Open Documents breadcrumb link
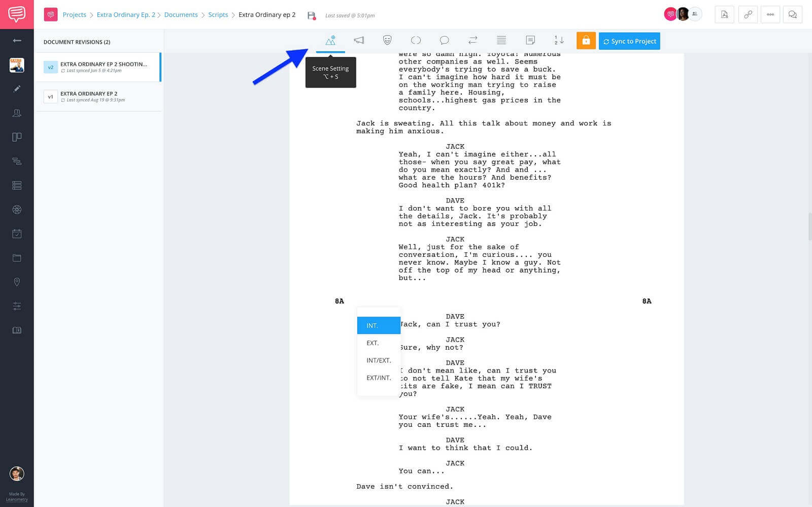This screenshot has width=812, height=507. click(181, 15)
